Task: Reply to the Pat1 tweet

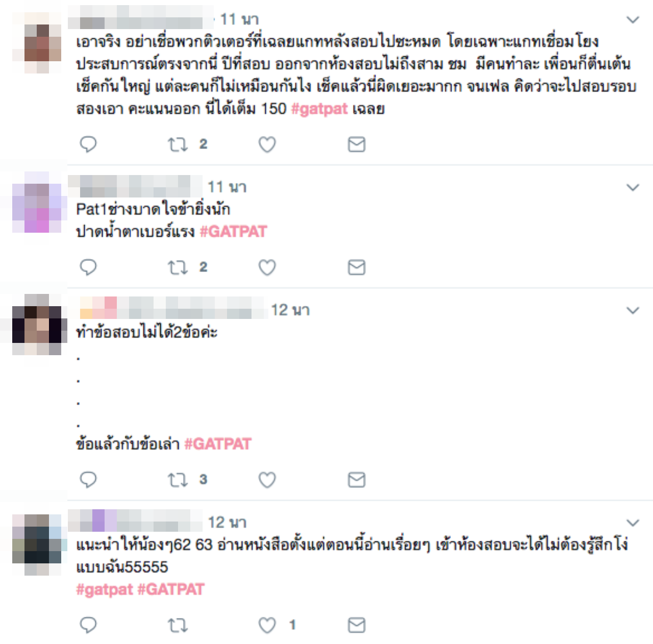Action: [x=88, y=267]
